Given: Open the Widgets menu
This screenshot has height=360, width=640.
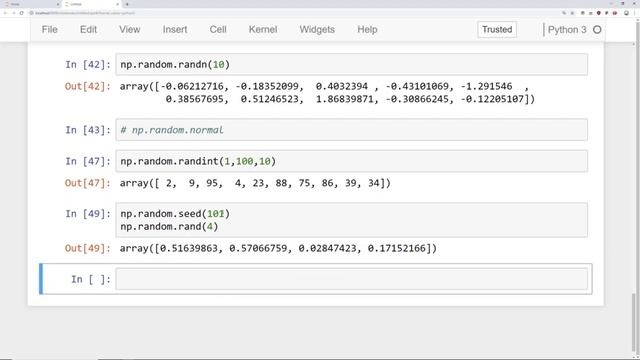Looking at the screenshot, I should click(x=317, y=29).
